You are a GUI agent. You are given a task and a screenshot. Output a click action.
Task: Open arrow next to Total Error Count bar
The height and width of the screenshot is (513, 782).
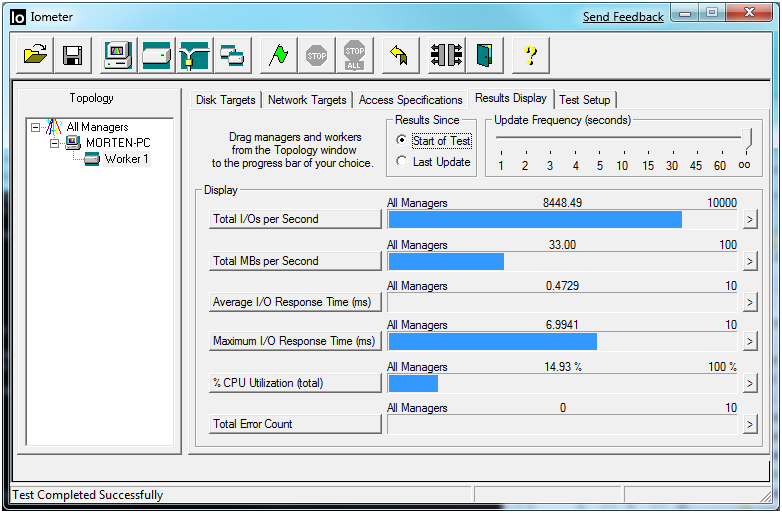(750, 424)
